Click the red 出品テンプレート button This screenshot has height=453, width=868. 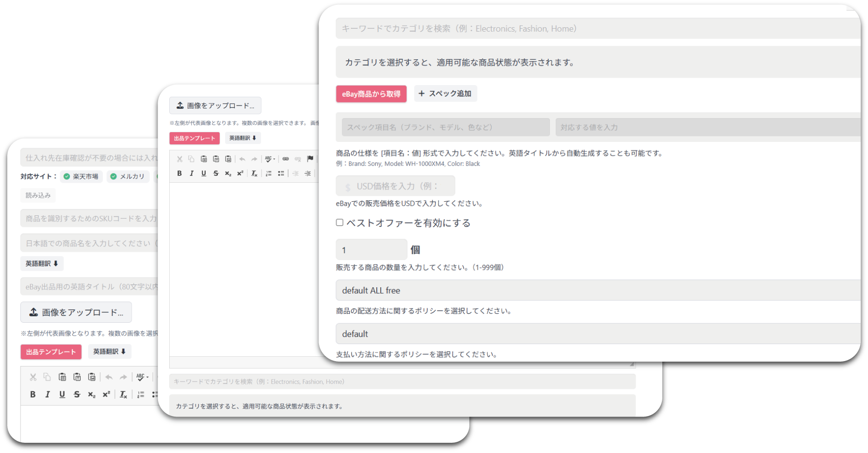[x=194, y=138]
